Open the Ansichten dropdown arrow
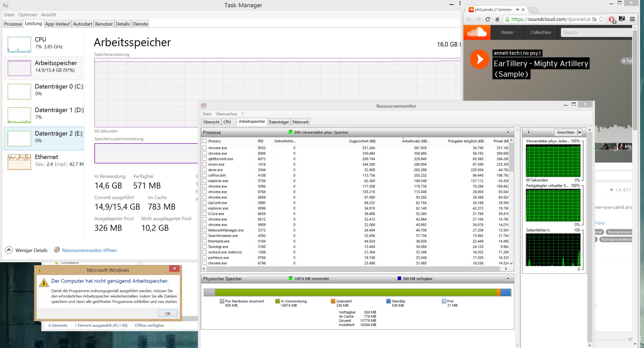The height and width of the screenshot is (348, 644). (x=579, y=132)
